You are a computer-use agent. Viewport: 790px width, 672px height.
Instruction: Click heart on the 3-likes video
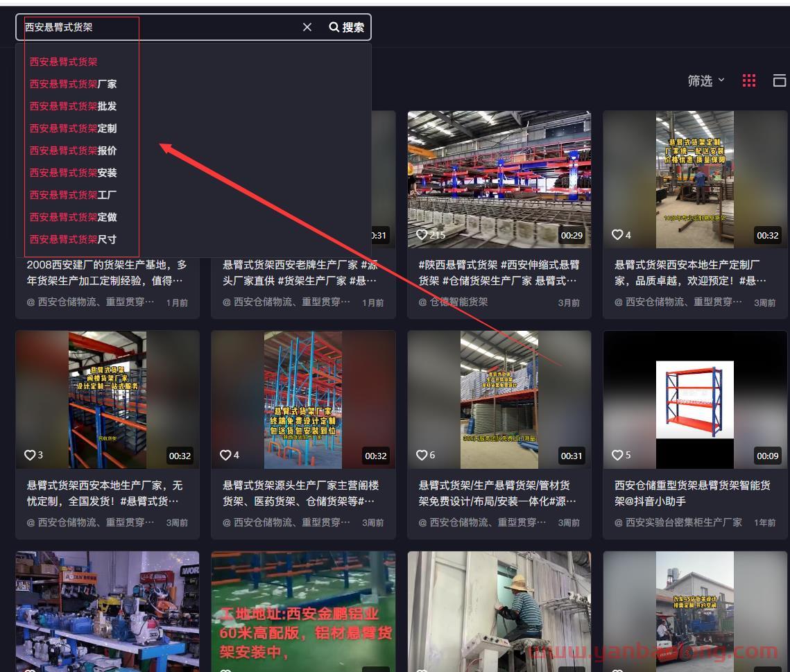[x=30, y=455]
